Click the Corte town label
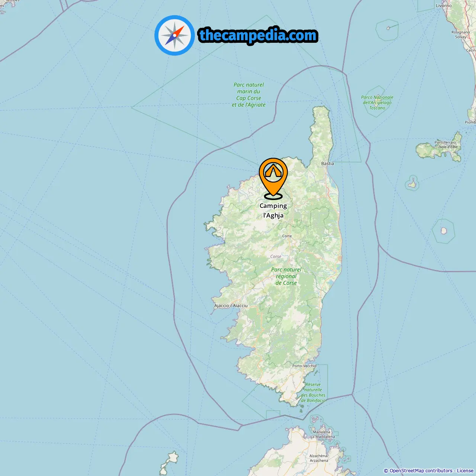Screen dimensions: 476x476 pyautogui.click(x=287, y=236)
